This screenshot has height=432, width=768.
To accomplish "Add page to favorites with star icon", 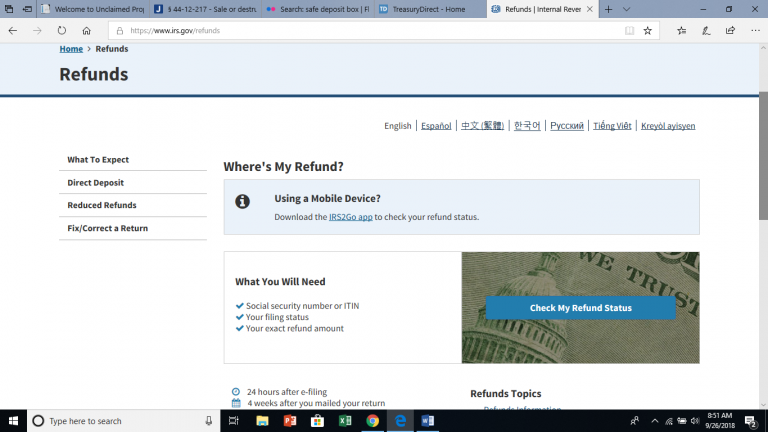I will [x=647, y=30].
